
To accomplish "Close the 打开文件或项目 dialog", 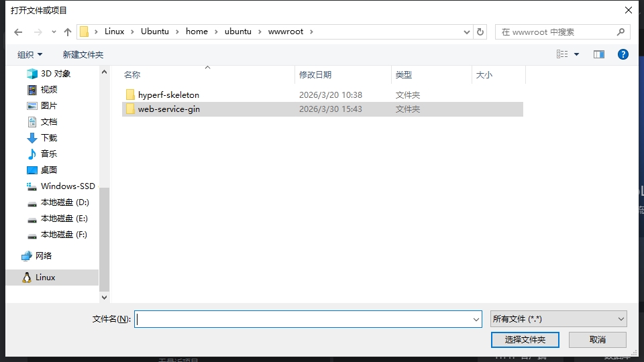I will click(x=629, y=10).
